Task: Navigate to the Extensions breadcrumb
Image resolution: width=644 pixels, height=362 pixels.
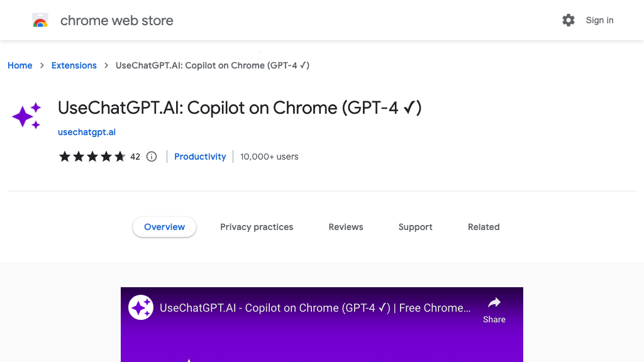Action: pyautogui.click(x=74, y=65)
